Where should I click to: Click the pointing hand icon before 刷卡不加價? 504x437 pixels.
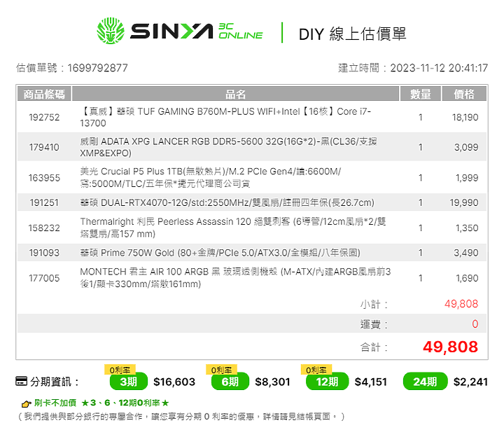tap(26, 403)
